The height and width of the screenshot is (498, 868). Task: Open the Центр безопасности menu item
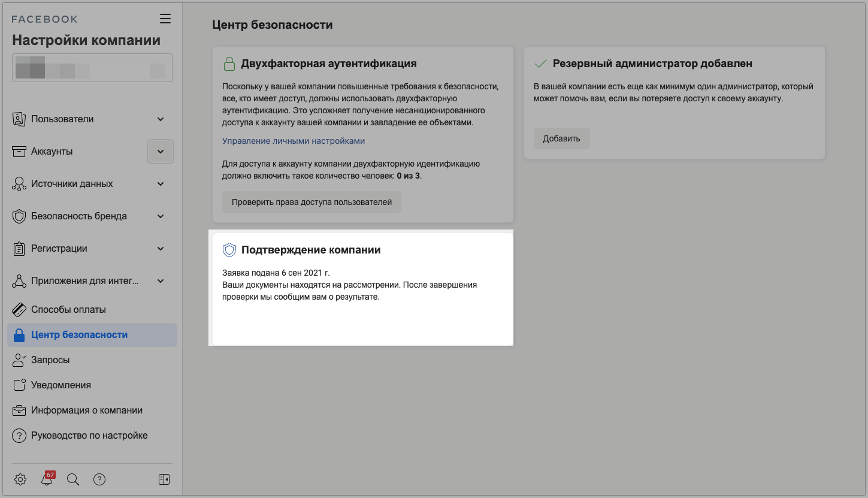[79, 335]
